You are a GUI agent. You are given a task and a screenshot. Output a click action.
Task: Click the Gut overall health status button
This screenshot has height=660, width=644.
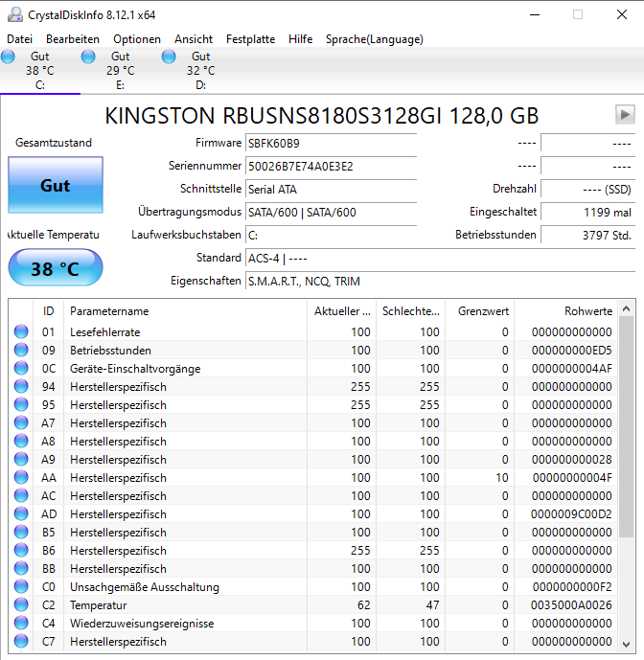click(x=56, y=185)
